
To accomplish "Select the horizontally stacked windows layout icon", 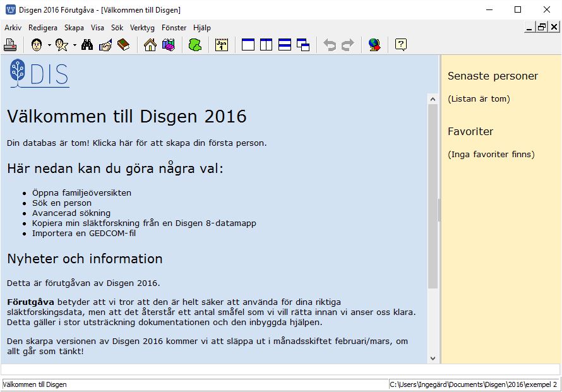I will (x=285, y=45).
